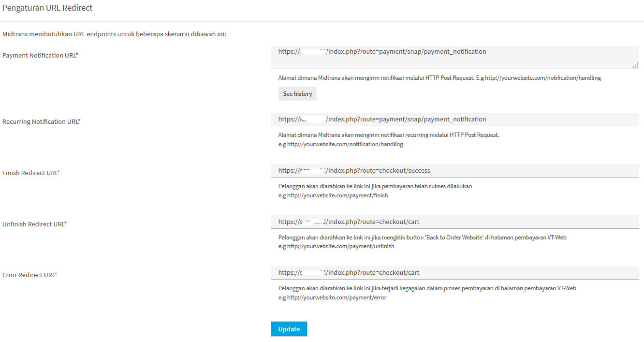Screen dimensions: 644x342
Task: Click the 'Unfinish Redirect URL*' label
Action: tap(34, 224)
